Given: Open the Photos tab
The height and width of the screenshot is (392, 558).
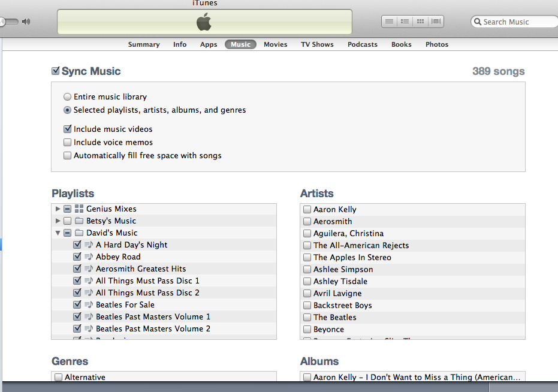Looking at the screenshot, I should (437, 44).
